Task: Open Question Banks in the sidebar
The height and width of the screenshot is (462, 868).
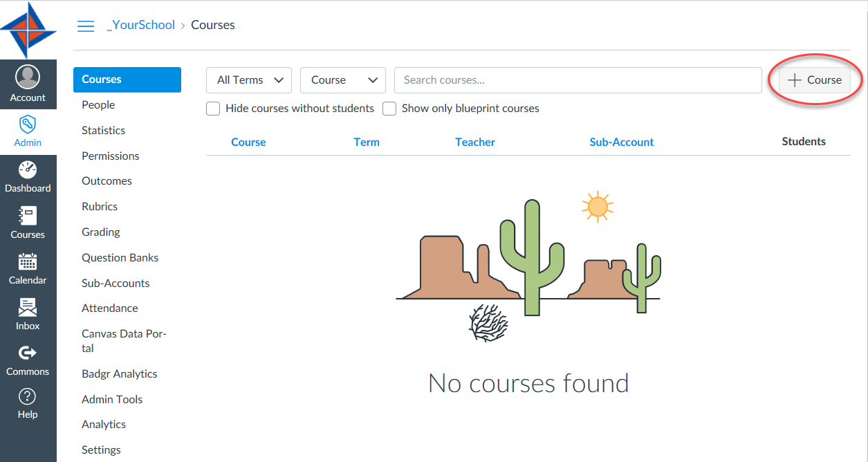Action: click(x=120, y=258)
